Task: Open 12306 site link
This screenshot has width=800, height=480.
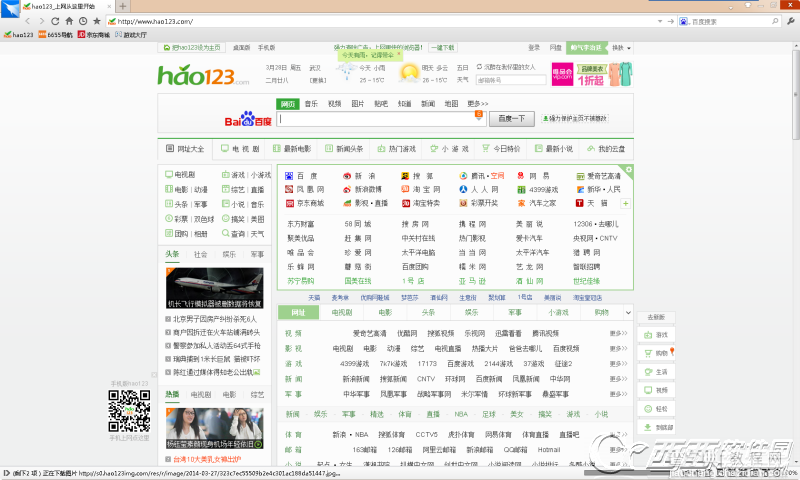Action: click(x=582, y=224)
